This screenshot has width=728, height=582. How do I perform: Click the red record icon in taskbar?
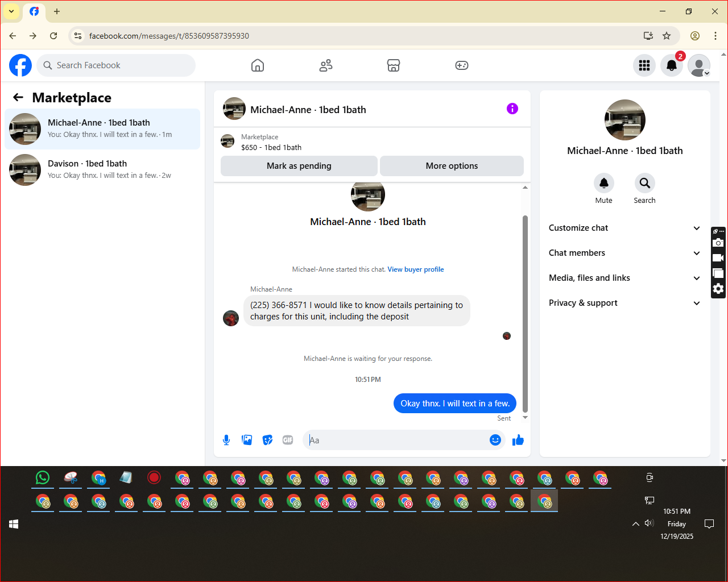pos(154,477)
